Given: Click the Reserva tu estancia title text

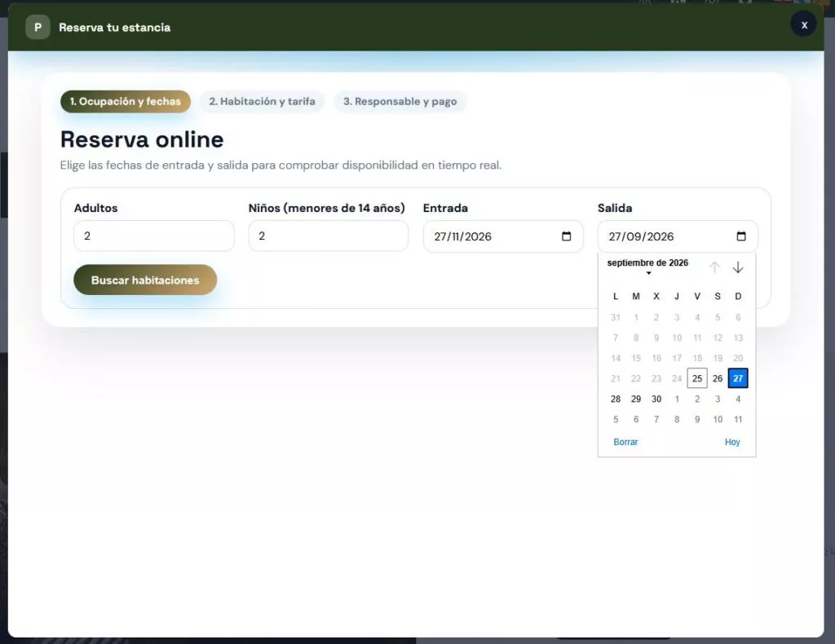Looking at the screenshot, I should pyautogui.click(x=114, y=27).
